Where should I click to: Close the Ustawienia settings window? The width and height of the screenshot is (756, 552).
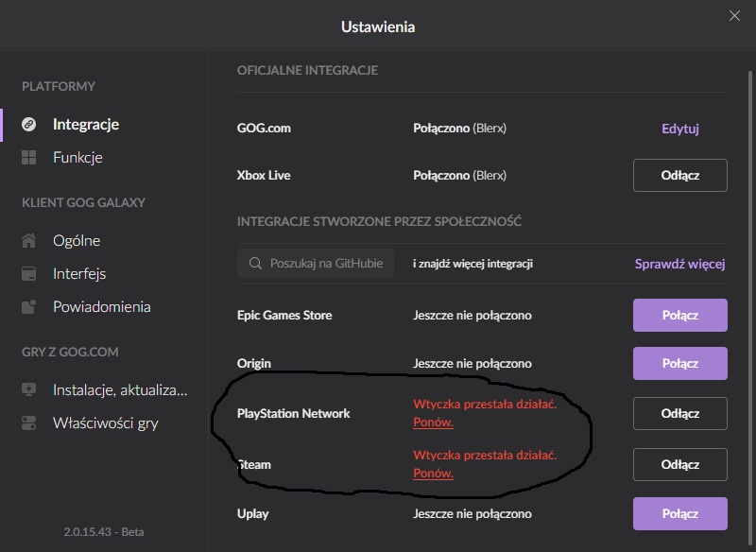pos(734,16)
